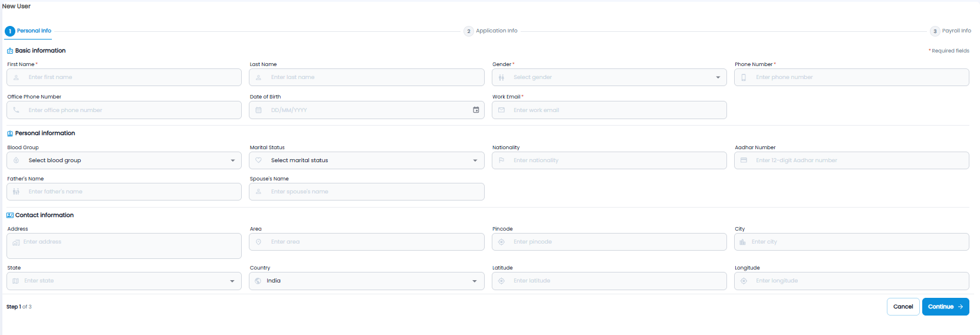This screenshot has height=335, width=980.
Task: Focus the Enter pincode input
Action: coord(609,242)
